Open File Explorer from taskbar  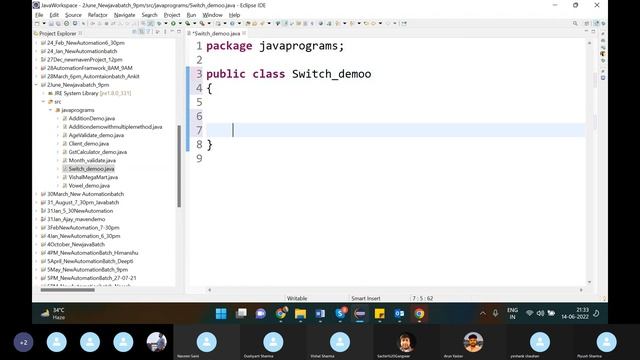300,313
